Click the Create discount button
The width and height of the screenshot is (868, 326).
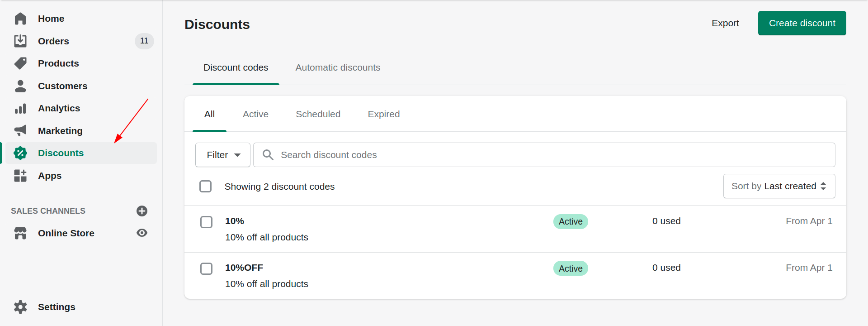(802, 23)
